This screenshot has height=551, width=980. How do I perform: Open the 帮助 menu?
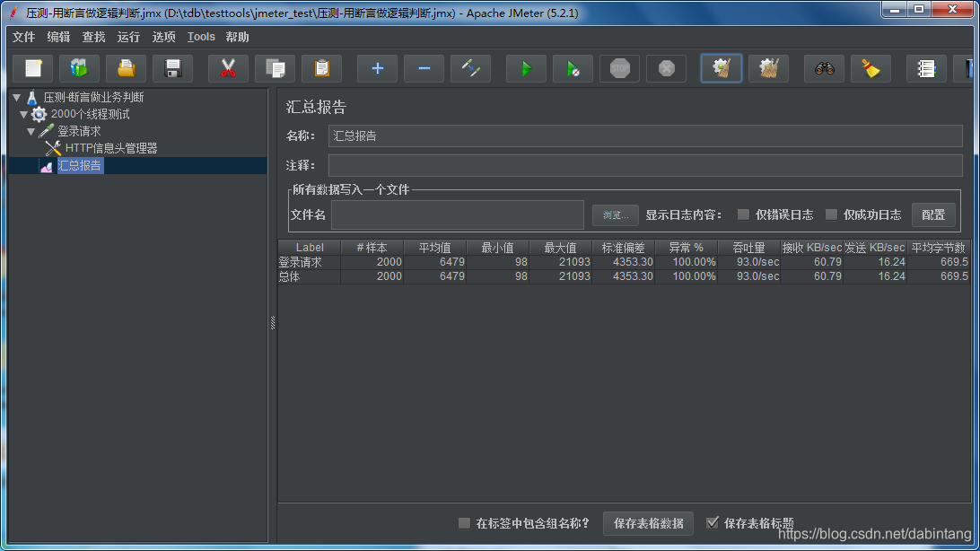tap(238, 37)
